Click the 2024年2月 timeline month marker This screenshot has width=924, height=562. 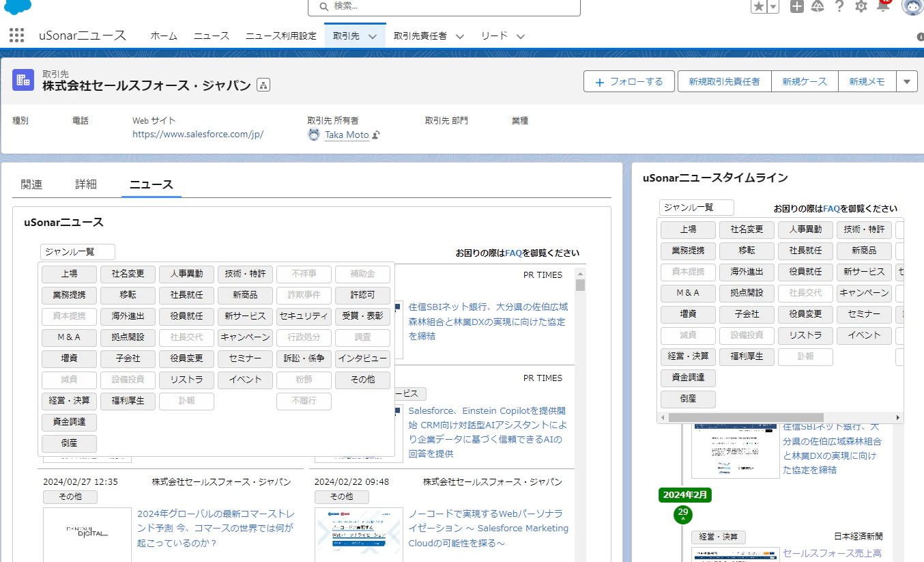(x=685, y=494)
